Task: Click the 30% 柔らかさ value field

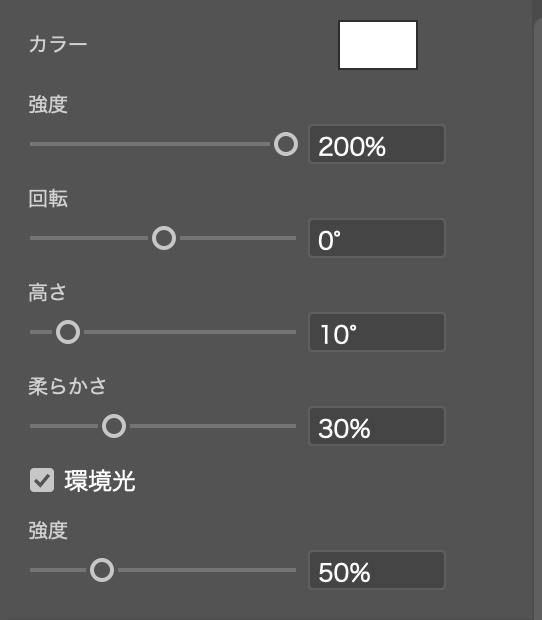Action: click(x=377, y=426)
